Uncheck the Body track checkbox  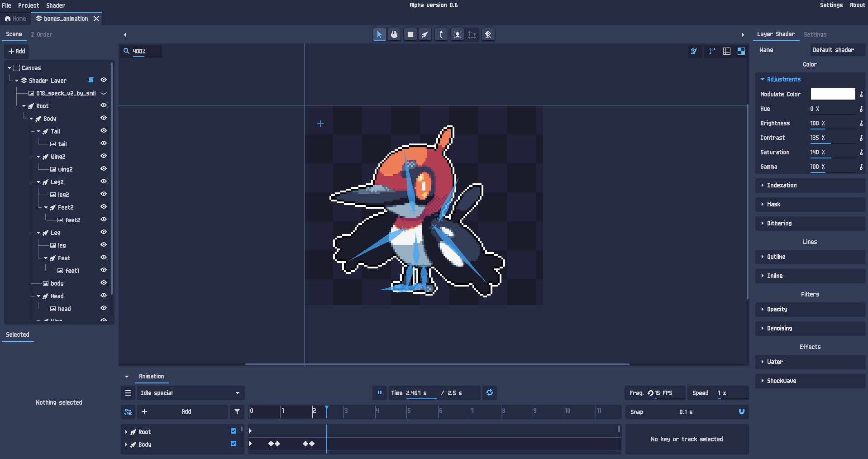tap(234, 444)
